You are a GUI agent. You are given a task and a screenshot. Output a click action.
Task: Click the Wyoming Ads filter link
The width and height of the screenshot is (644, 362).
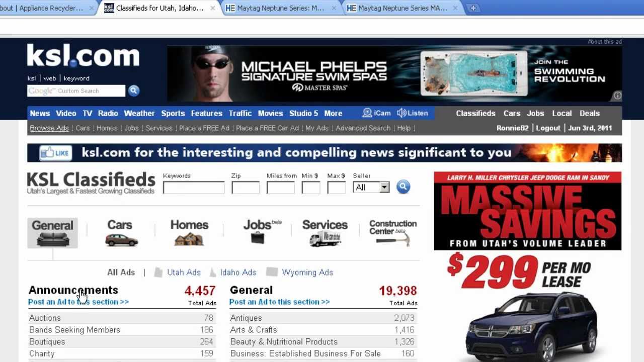[x=307, y=272]
